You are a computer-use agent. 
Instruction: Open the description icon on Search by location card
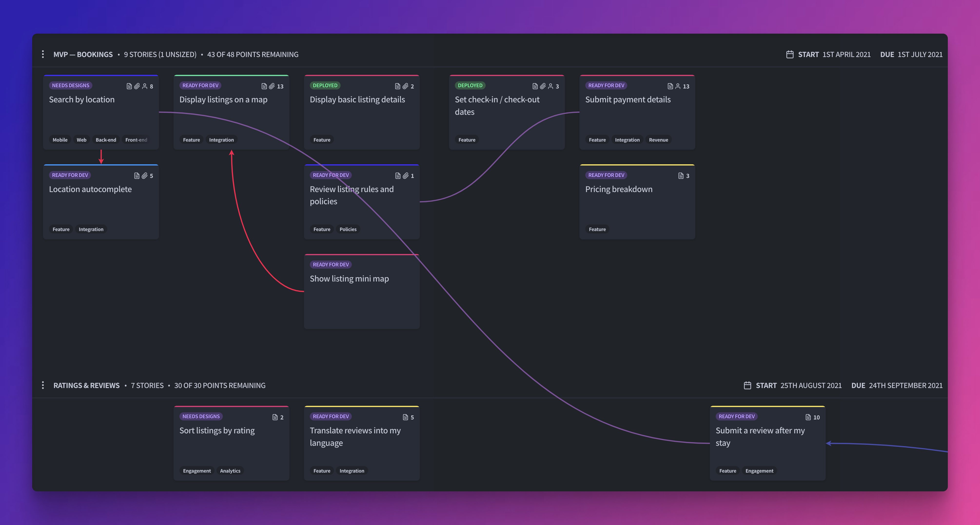pyautogui.click(x=129, y=86)
